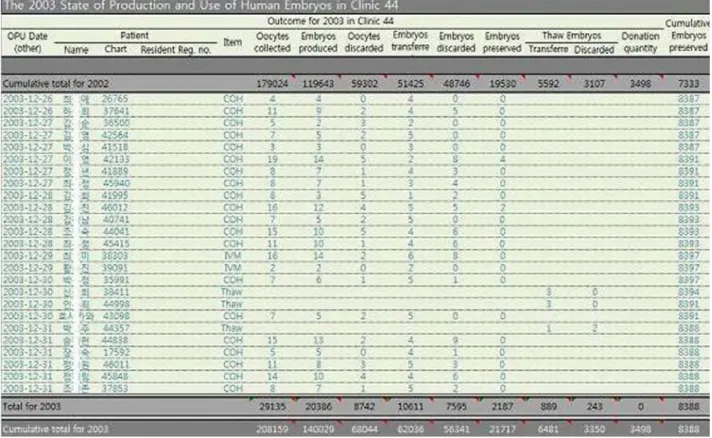Click the 'Oocytes collected' column header
The image size is (712, 438).
click(x=272, y=42)
